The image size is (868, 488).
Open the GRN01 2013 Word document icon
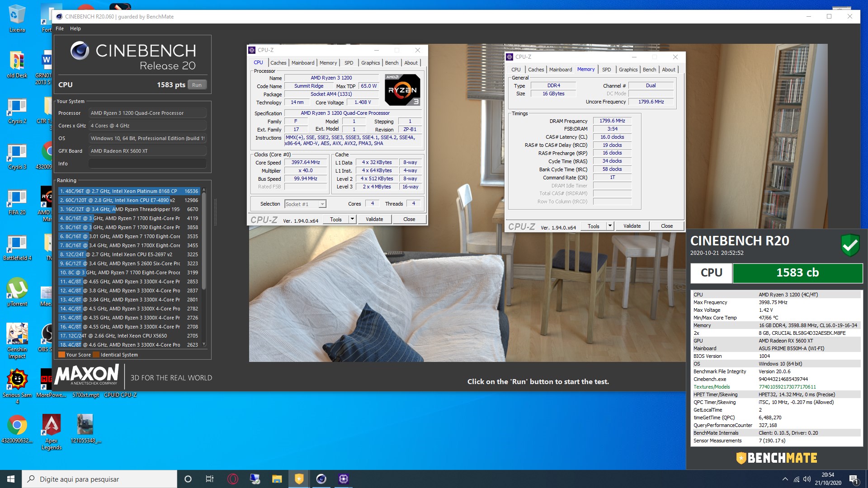click(x=45, y=67)
